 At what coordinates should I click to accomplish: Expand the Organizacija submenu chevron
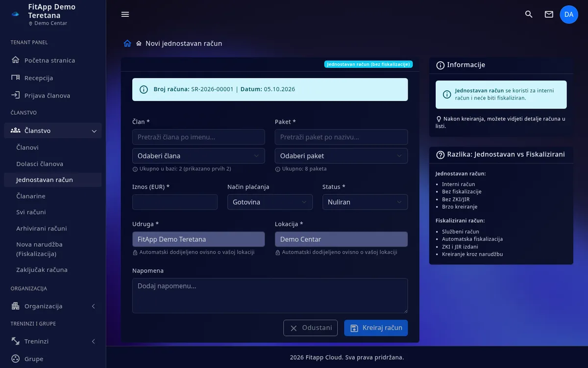(94, 306)
